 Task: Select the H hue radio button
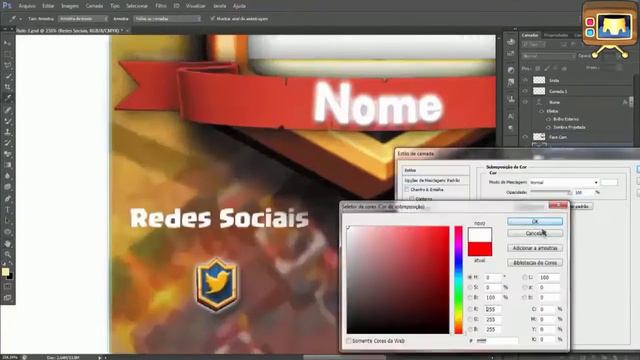(x=470, y=277)
